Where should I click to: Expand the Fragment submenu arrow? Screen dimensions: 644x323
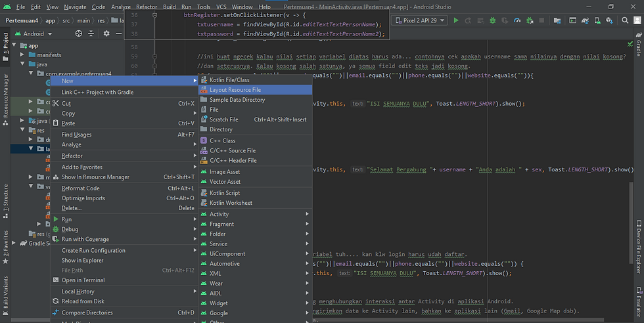point(308,224)
